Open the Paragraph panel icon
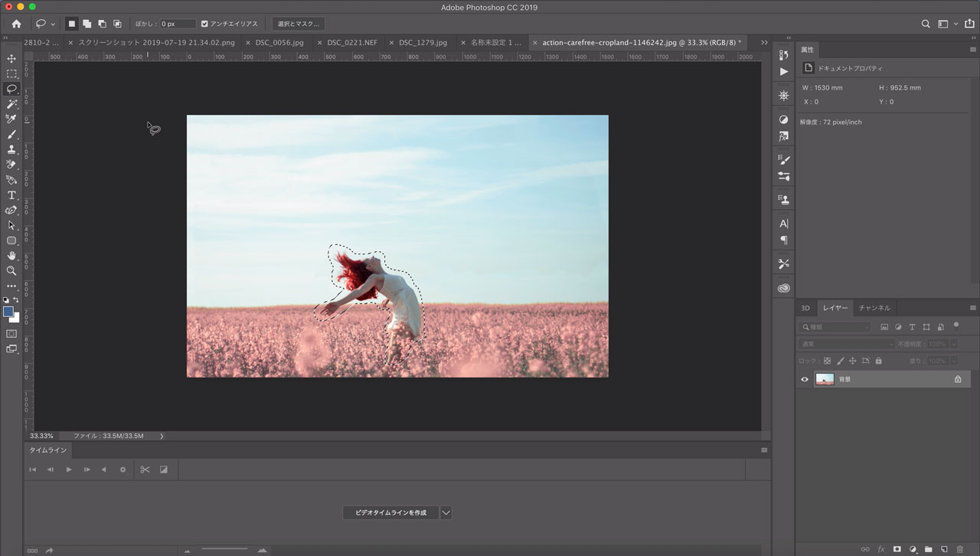 point(783,240)
